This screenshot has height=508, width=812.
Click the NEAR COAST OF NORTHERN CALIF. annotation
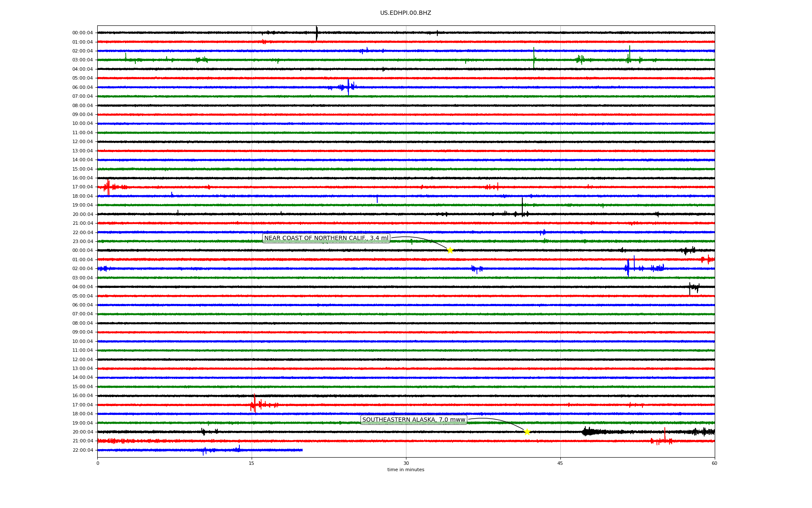326,238
